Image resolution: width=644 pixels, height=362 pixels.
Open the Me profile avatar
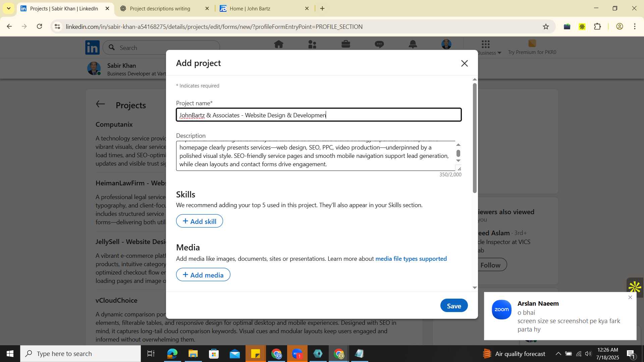446,44
